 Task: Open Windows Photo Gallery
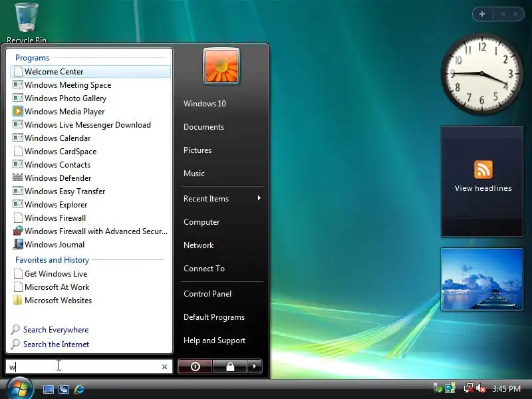point(90,98)
